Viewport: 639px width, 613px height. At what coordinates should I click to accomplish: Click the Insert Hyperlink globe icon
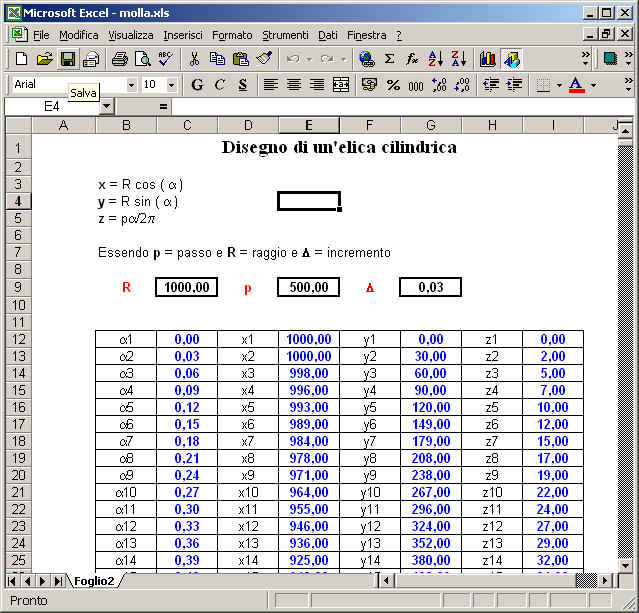pos(367,59)
